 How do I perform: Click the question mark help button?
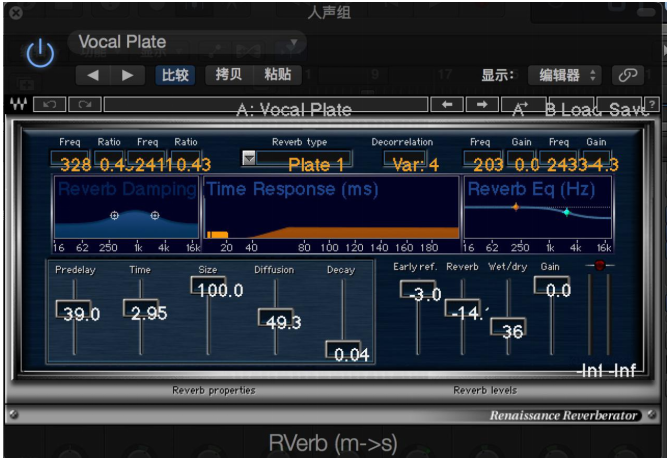tap(652, 104)
